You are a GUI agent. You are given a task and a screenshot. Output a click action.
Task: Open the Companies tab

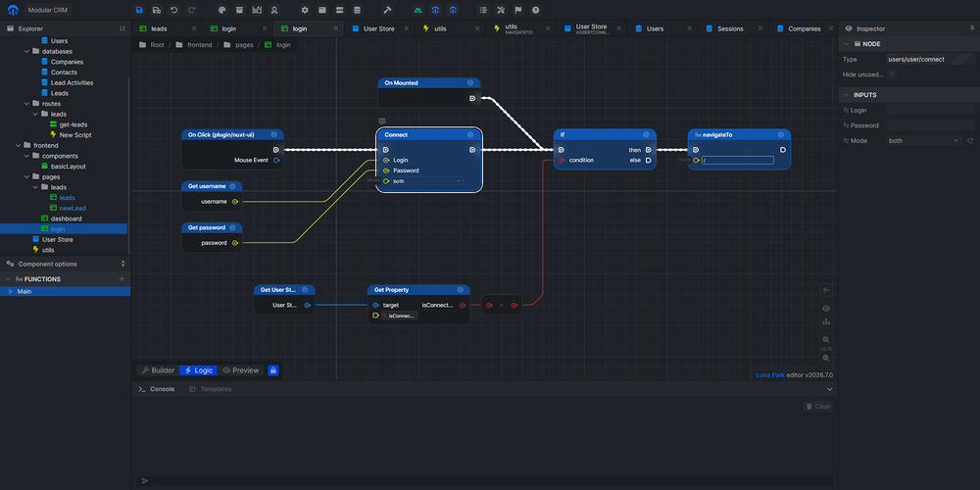(804, 28)
